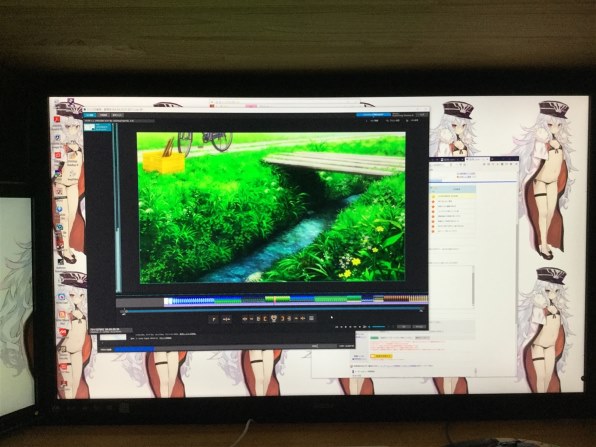
Task: Click the seek bar handle at its left end
Action: 124,312
